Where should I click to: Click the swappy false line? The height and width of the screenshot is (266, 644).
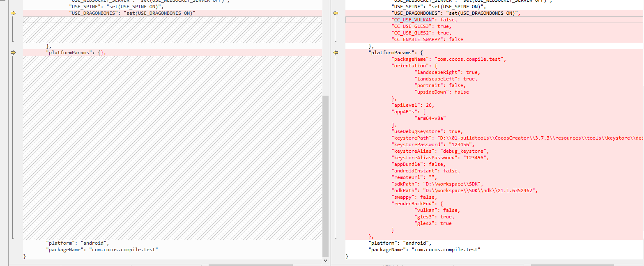click(414, 197)
